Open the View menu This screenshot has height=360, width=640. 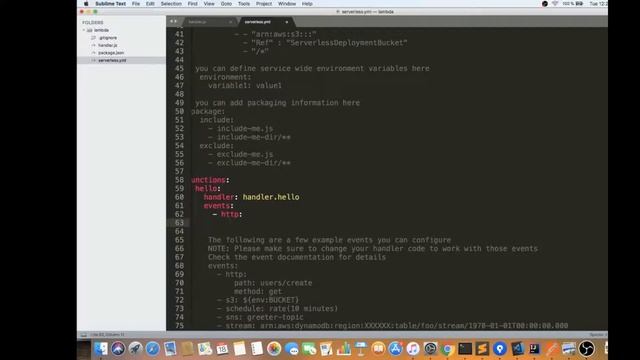[209, 4]
